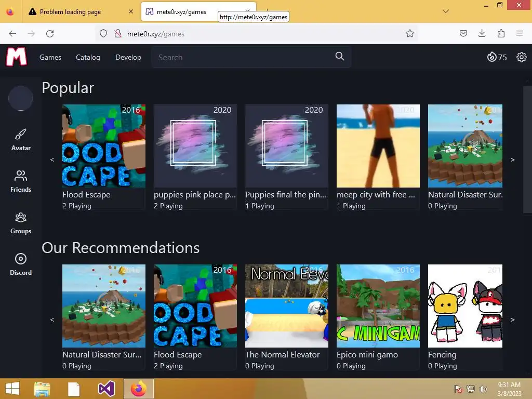Click the search magnifier icon
The width and height of the screenshot is (532, 399).
[340, 56]
